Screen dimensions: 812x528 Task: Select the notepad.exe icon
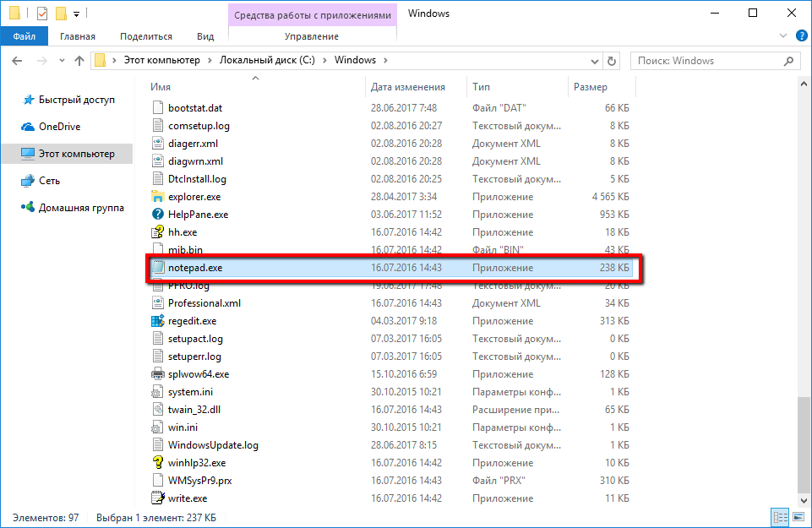pos(157,268)
